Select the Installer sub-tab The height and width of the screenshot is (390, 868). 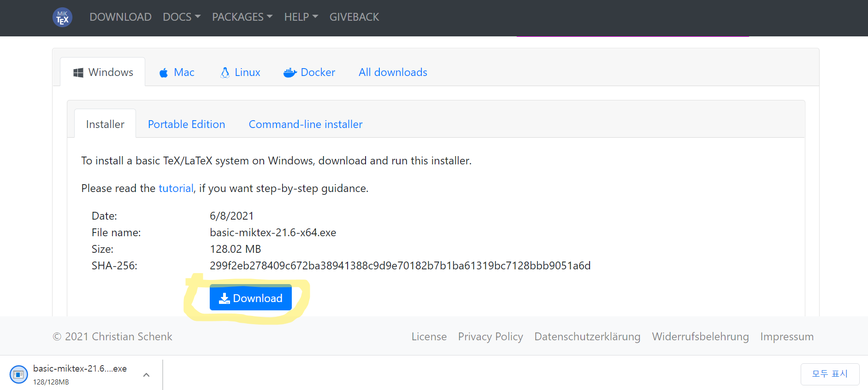[x=105, y=124]
